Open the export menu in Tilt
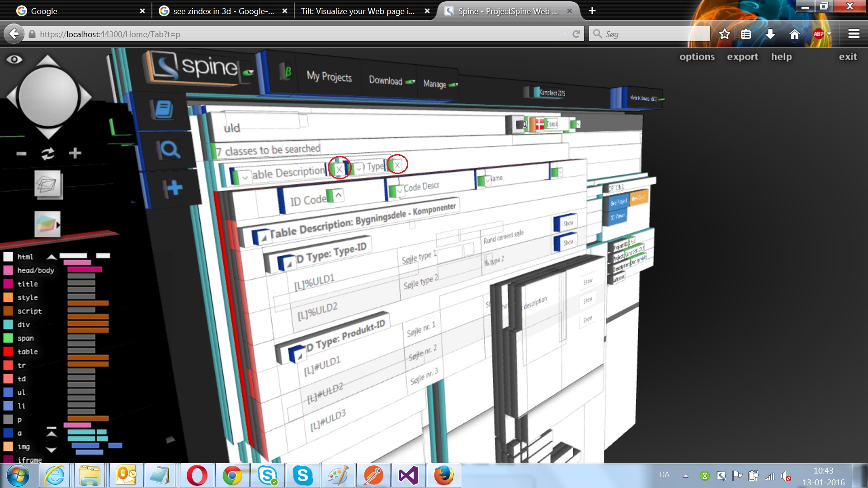868x488 pixels. point(742,57)
